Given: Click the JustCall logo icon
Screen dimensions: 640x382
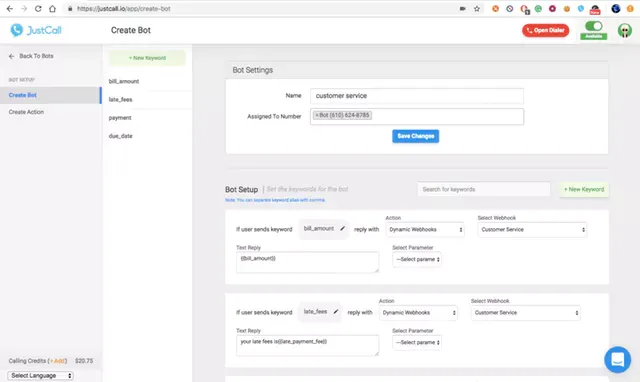Looking at the screenshot, I should coord(17,30).
